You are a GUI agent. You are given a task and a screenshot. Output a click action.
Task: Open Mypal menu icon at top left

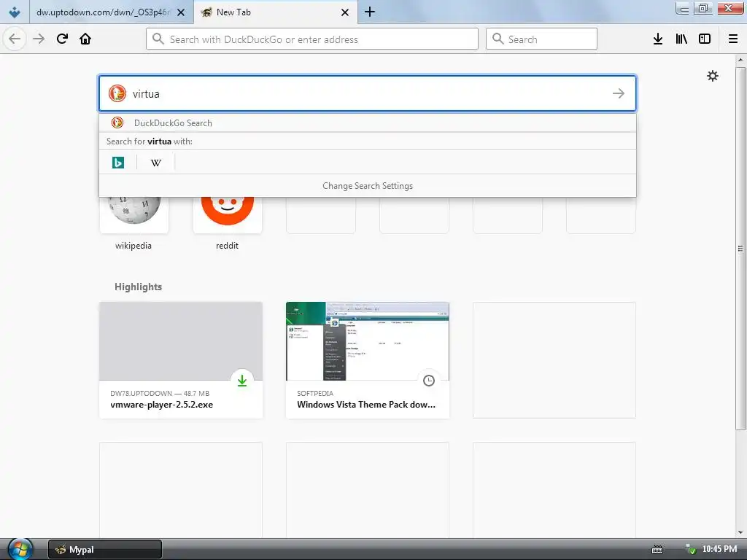pyautogui.click(x=15, y=12)
